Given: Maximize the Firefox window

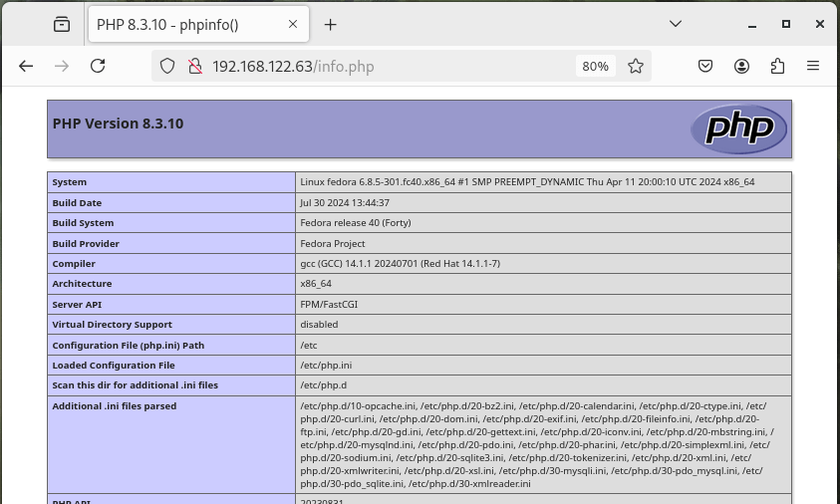Looking at the screenshot, I should 786,24.
